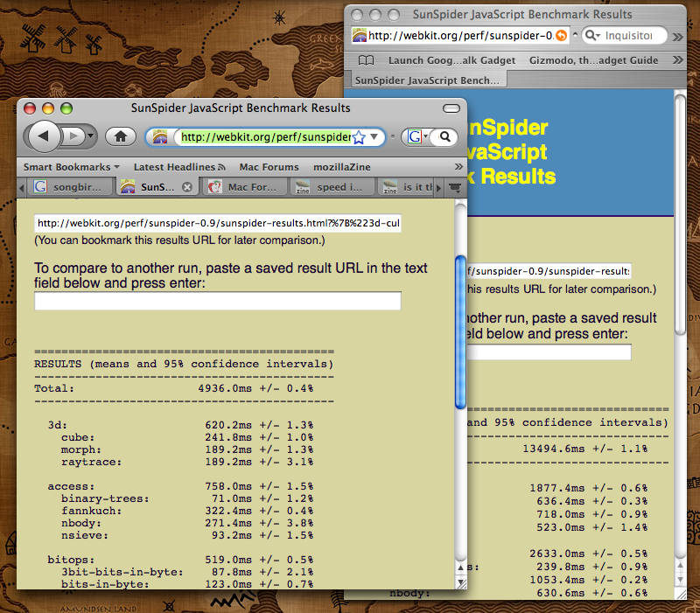Click raytrace result row in Firefox
This screenshot has height=613, width=700.
point(187,462)
